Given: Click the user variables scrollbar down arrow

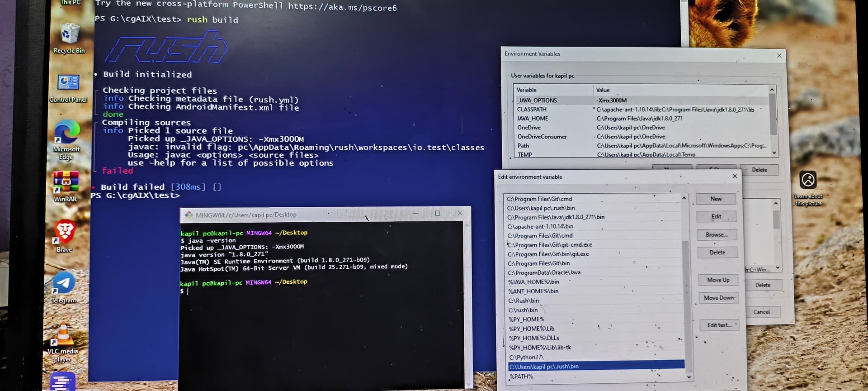Looking at the screenshot, I should click(774, 153).
